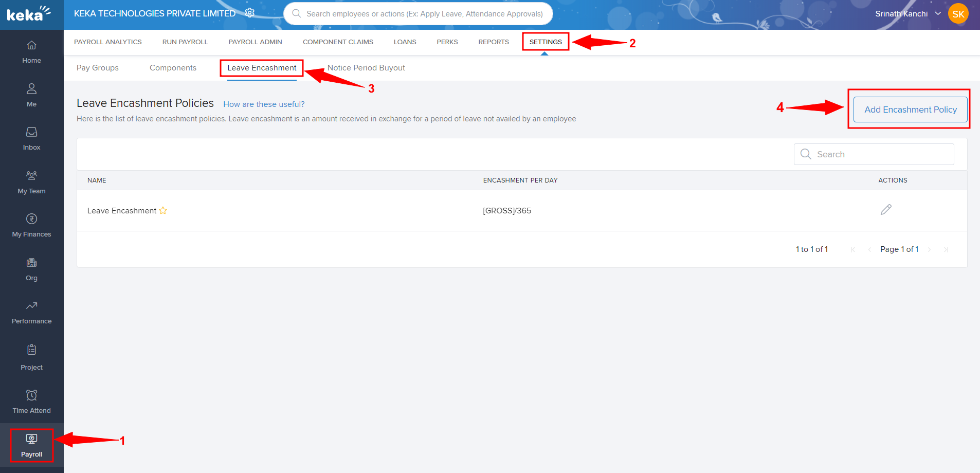Open the Org section
This screenshot has height=473, width=980.
[31, 268]
